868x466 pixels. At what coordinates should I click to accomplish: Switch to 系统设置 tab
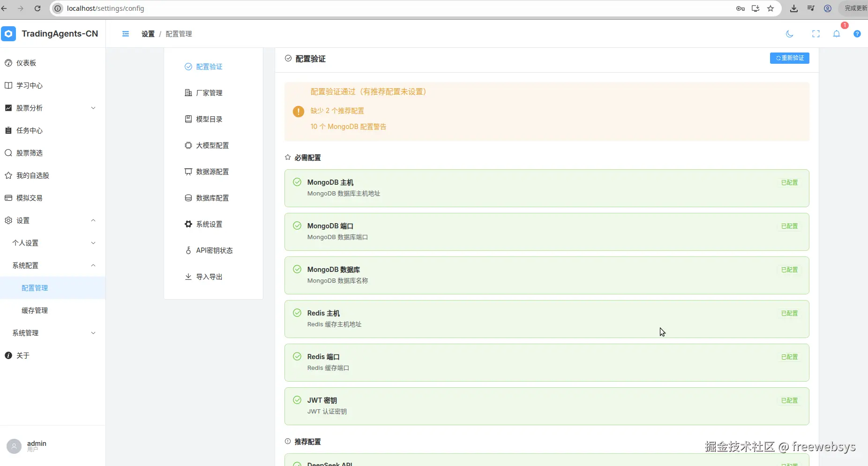213,224
